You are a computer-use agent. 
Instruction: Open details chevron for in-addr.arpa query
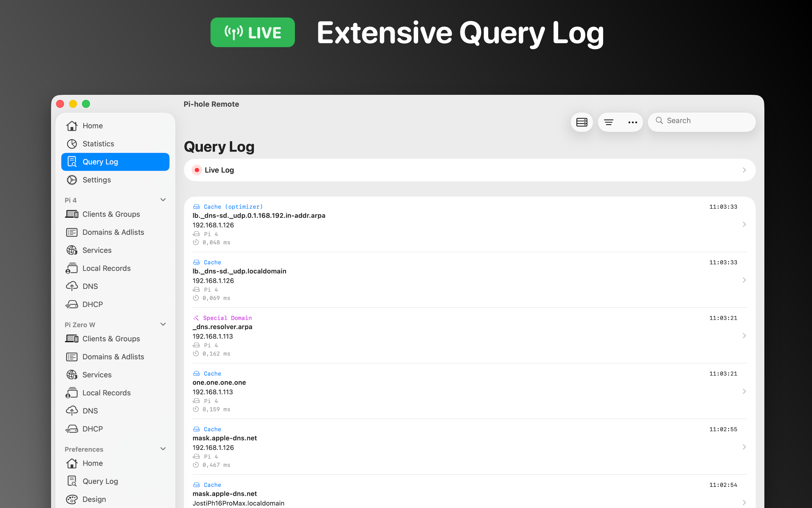(744, 224)
